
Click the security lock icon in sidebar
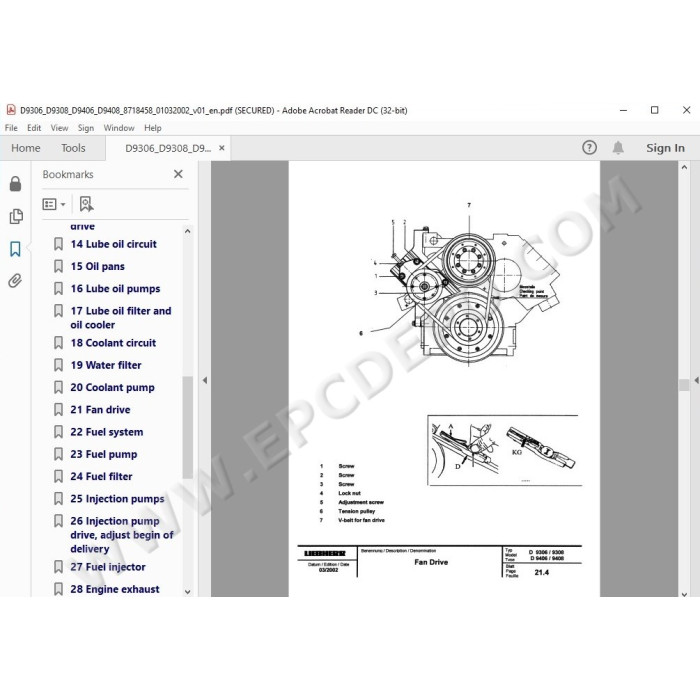click(x=16, y=183)
